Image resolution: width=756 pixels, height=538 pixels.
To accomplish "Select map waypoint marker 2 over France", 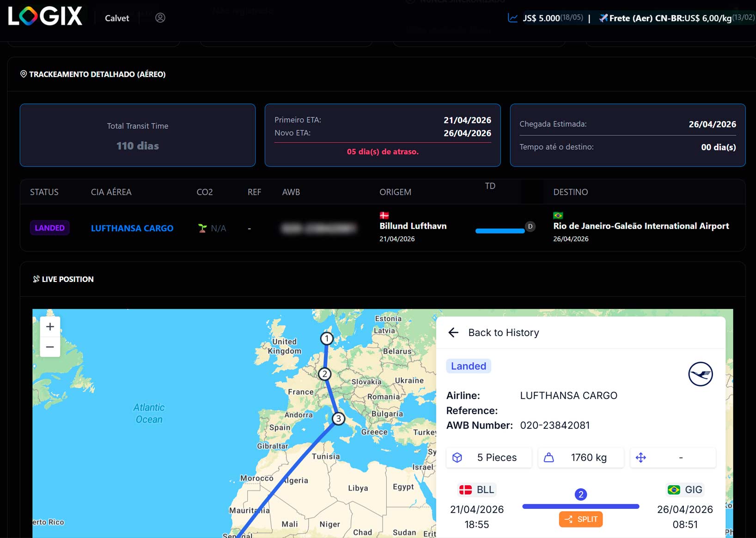I will 325,374.
